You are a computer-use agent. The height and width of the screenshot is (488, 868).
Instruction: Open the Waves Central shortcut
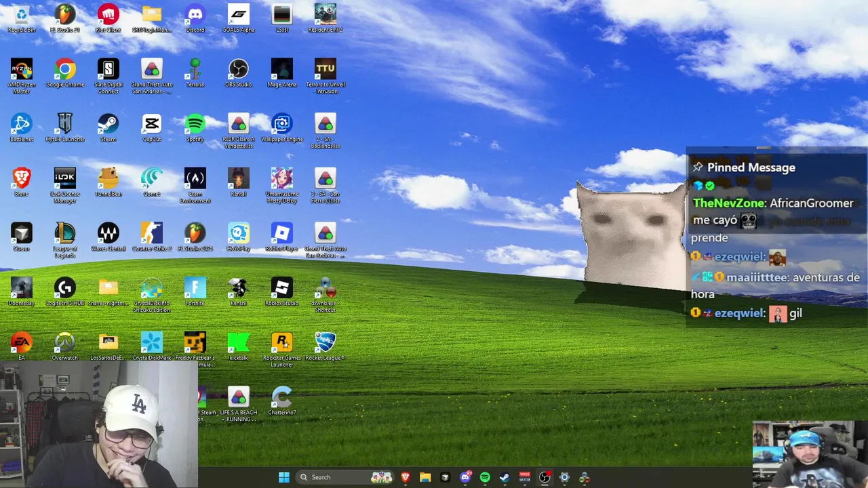pos(108,237)
